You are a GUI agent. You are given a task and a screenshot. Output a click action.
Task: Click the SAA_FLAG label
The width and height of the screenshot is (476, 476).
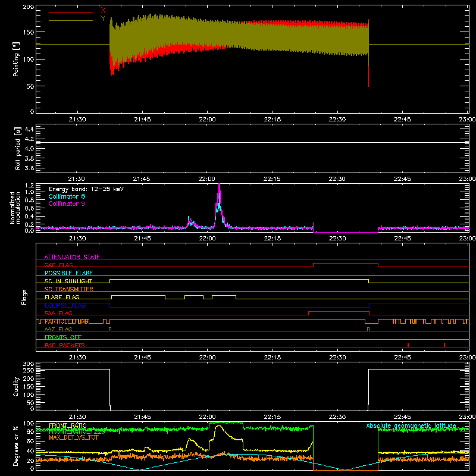pos(58,313)
